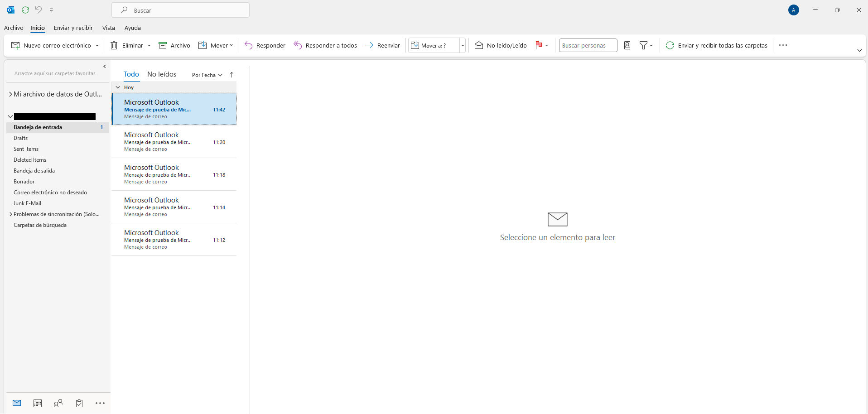Click the Undo arrow in title bar

(39, 10)
